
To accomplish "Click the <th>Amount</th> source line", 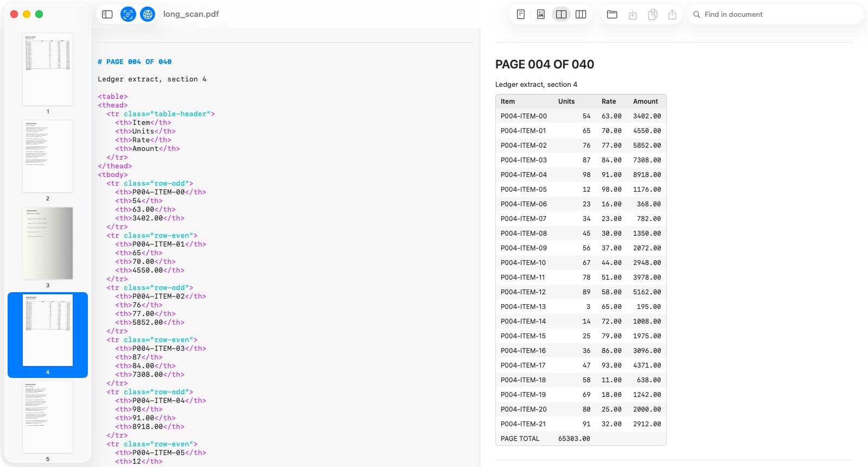I will point(148,149).
